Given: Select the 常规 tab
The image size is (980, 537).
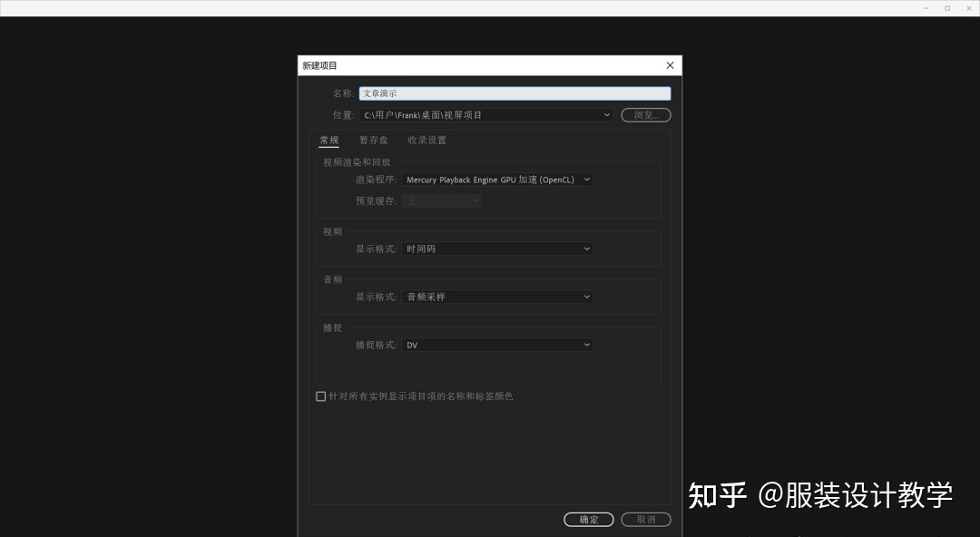Looking at the screenshot, I should point(328,140).
